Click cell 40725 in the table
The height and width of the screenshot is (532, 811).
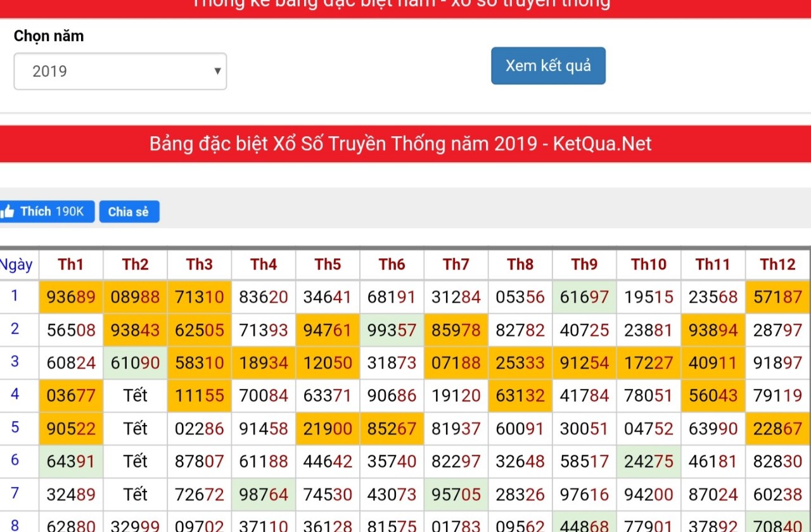584,330
